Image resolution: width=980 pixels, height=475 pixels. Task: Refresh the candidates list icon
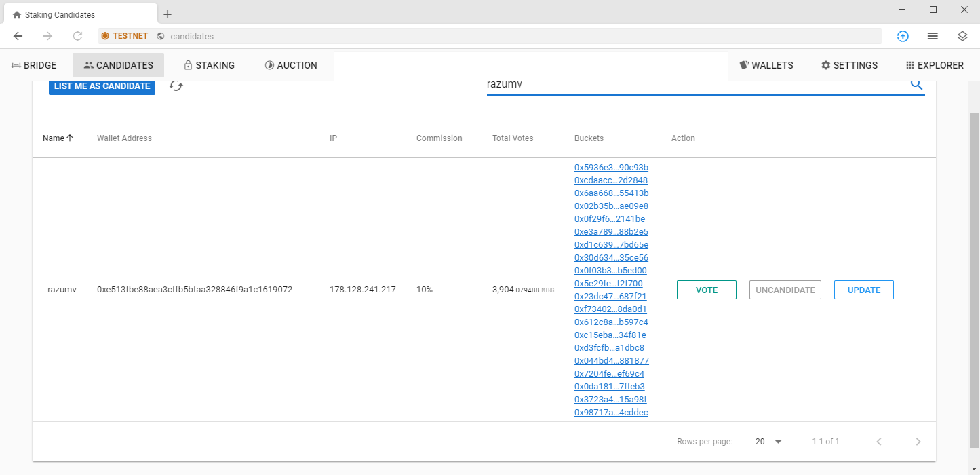click(176, 86)
